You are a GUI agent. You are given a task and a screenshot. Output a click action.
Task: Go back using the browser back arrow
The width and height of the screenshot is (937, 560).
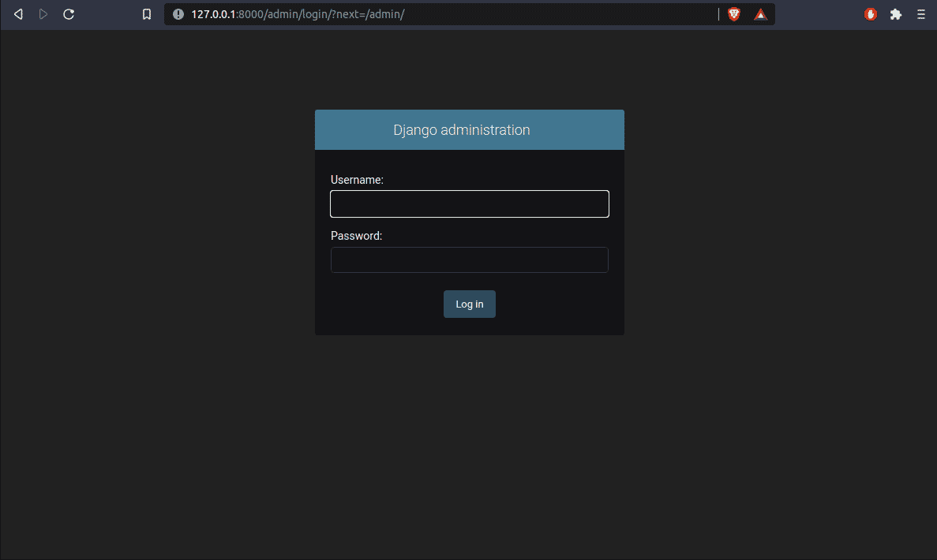coord(18,14)
